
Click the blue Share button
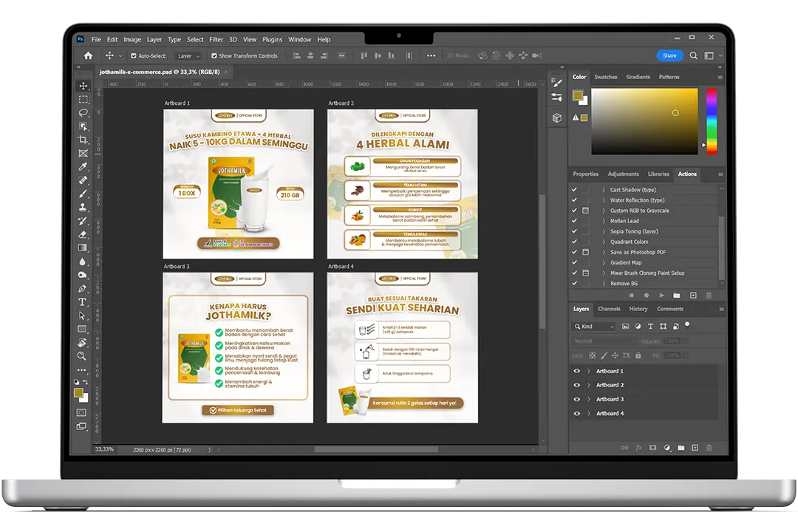[669, 55]
